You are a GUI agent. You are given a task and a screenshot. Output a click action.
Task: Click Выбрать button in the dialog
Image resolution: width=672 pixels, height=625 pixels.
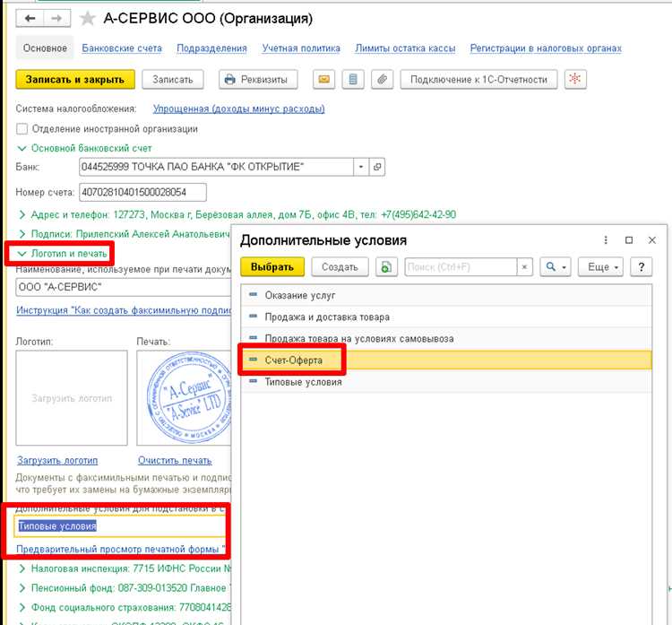pos(272,267)
